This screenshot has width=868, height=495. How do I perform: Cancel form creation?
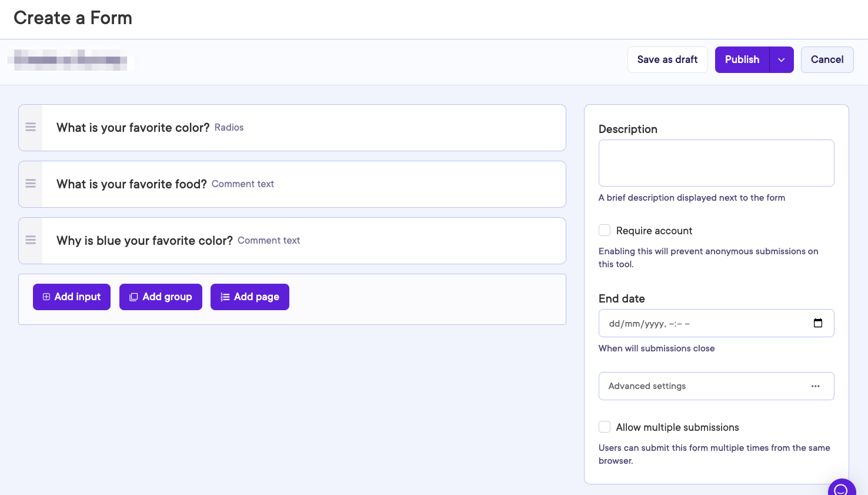tap(827, 60)
